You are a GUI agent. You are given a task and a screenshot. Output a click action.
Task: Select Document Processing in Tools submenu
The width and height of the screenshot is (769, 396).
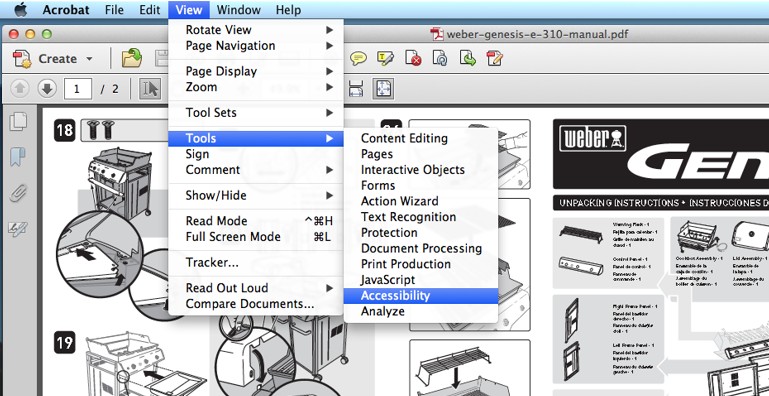pos(421,248)
